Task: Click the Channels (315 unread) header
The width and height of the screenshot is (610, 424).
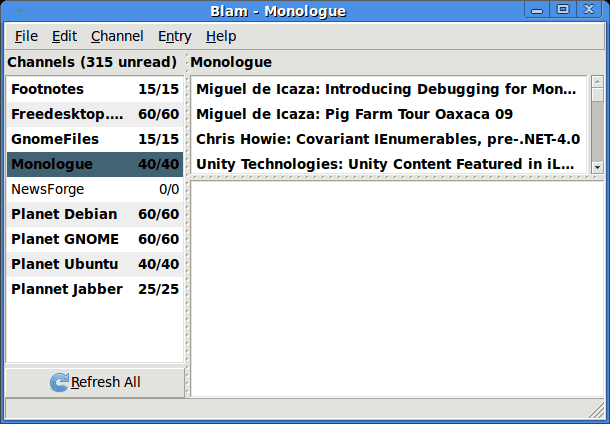Action: 92,62
